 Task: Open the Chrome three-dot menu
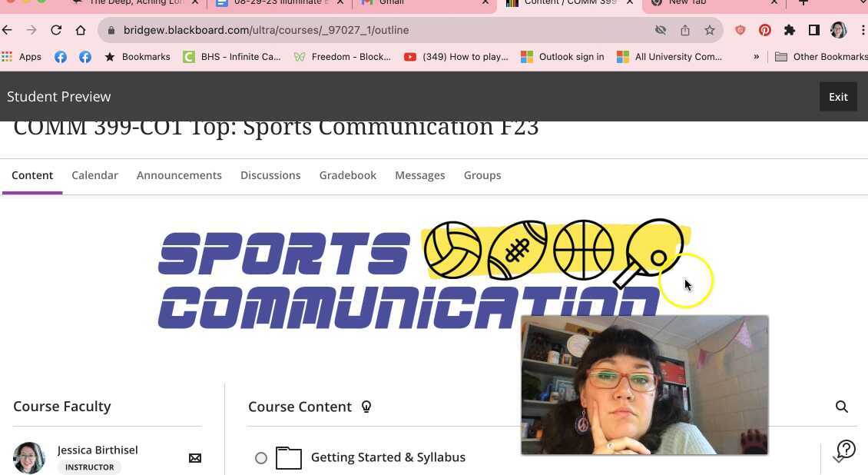tap(864, 30)
